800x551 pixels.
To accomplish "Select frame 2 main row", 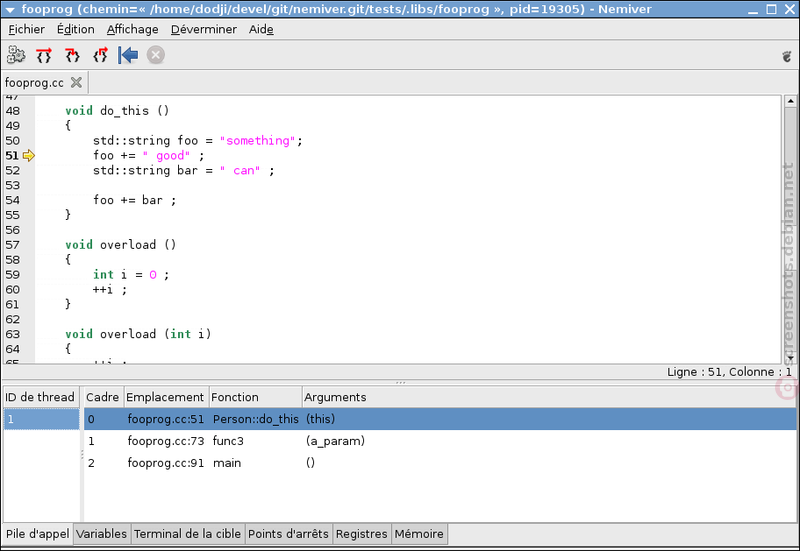I will [440, 463].
